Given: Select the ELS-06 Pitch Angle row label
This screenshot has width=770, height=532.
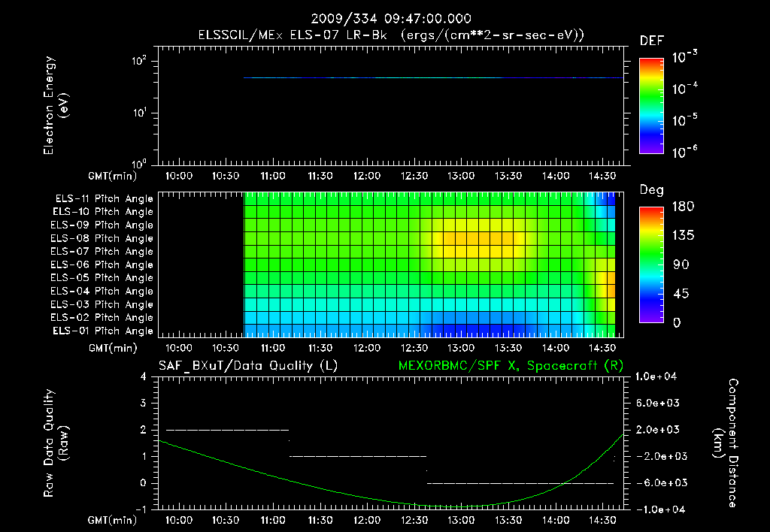Looking at the screenshot, I should [x=102, y=264].
